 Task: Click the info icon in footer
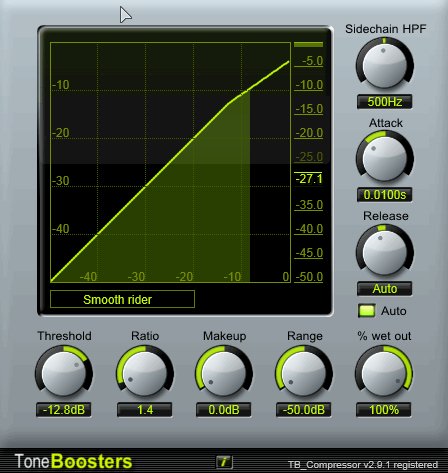click(x=224, y=462)
